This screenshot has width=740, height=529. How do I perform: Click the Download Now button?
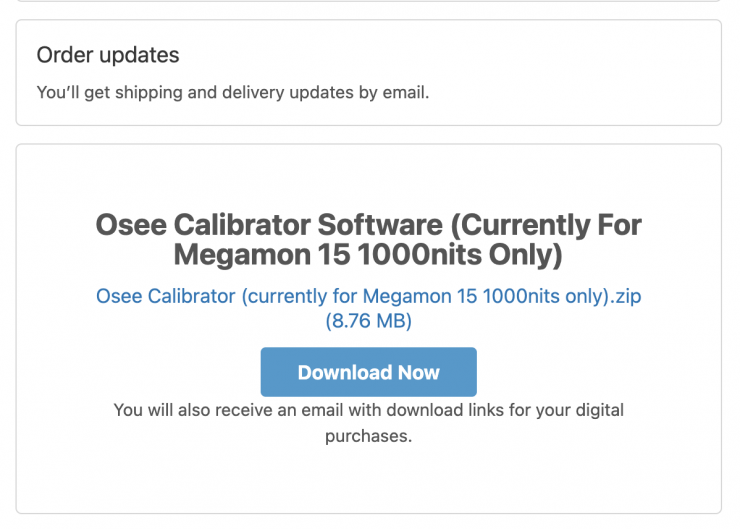[x=368, y=372]
